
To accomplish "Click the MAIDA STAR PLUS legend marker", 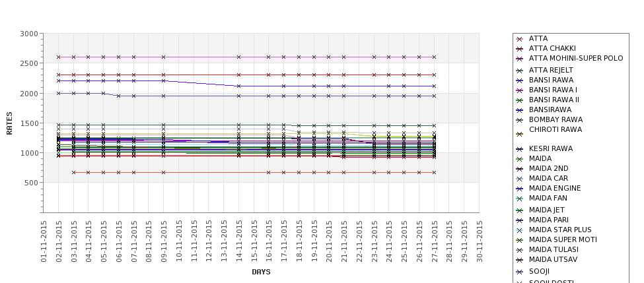I will click(520, 230).
